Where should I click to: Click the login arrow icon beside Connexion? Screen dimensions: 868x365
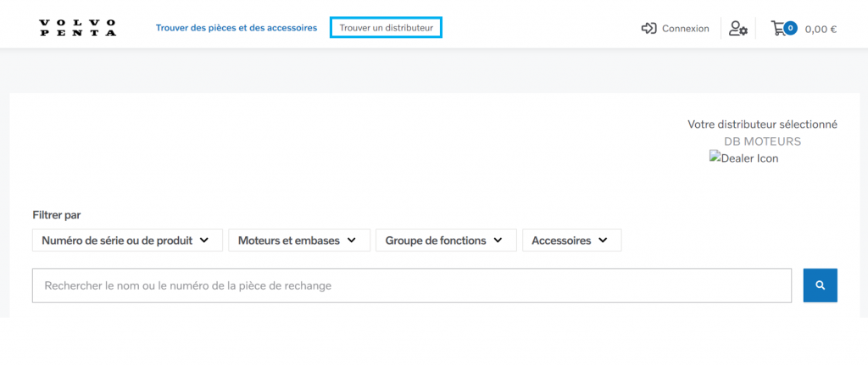click(648, 28)
